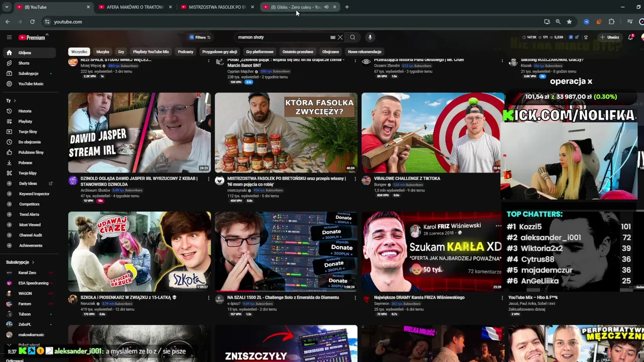Select the Gry filter chip
The image size is (644, 362).
pos(121,52)
